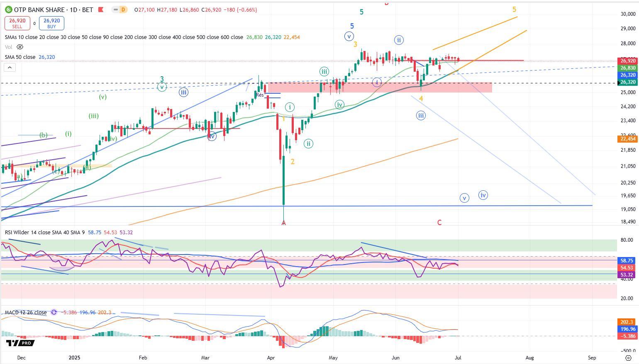
Task: Click the Jul label on time axis
Action: (458, 357)
